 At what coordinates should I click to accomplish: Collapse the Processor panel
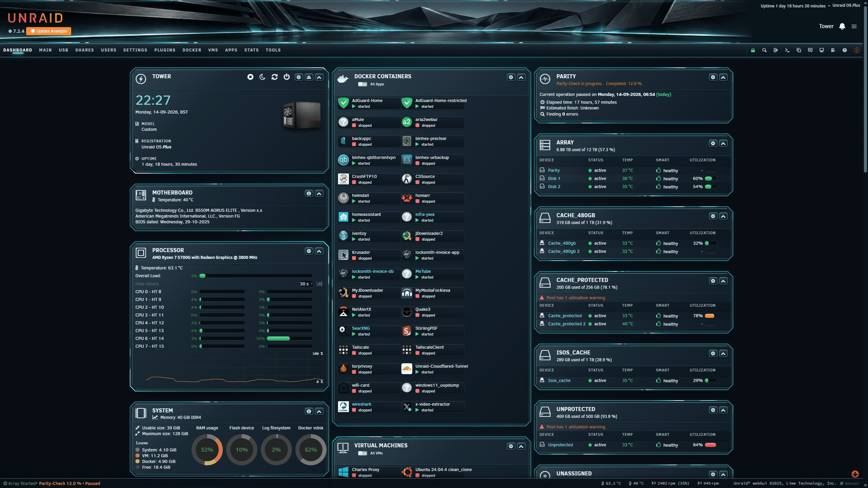[319, 251]
